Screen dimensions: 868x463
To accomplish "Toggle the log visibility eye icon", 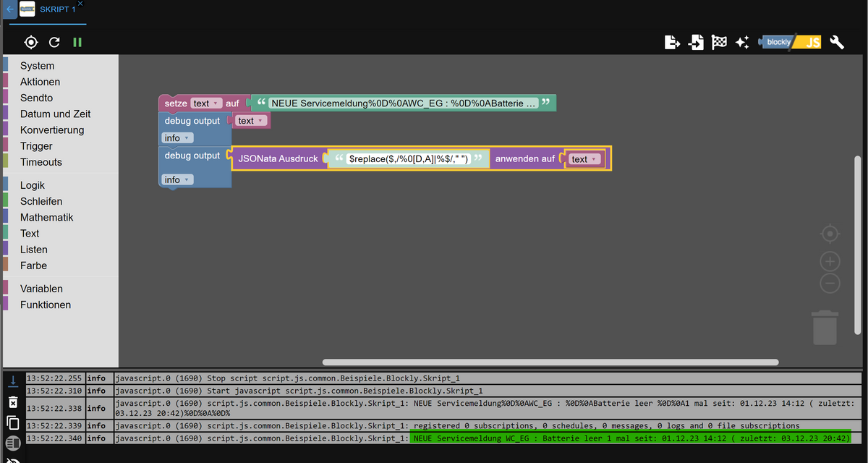I will click(x=13, y=459).
